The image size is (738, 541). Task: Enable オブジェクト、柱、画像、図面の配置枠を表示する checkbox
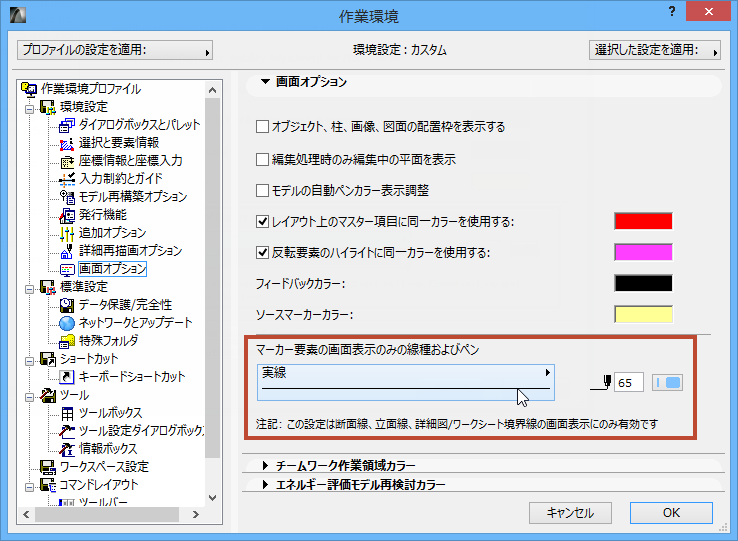pos(262,127)
